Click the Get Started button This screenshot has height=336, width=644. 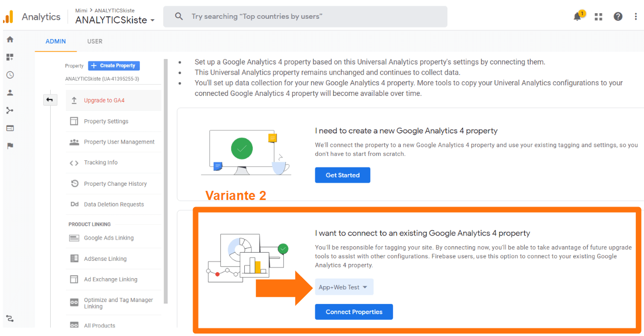tap(342, 175)
